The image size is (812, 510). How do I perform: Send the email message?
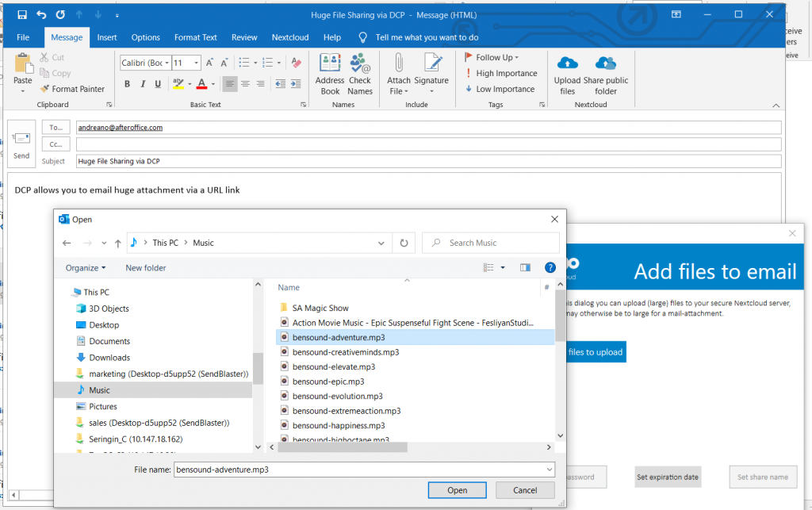pyautogui.click(x=21, y=144)
